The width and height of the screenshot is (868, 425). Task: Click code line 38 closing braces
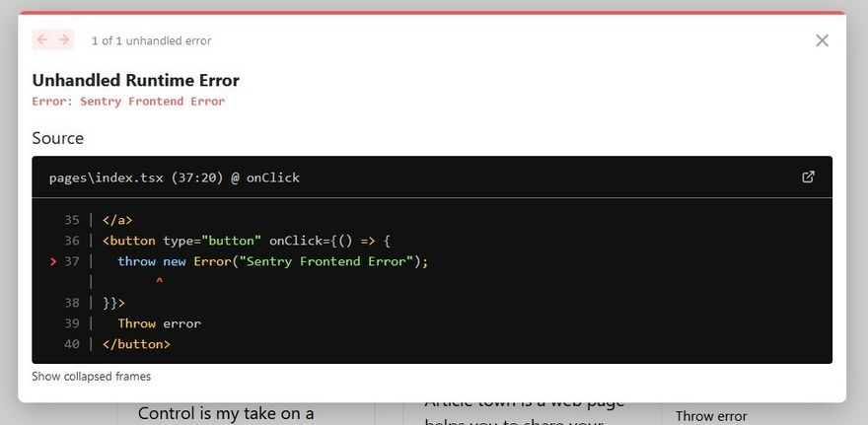coord(114,303)
